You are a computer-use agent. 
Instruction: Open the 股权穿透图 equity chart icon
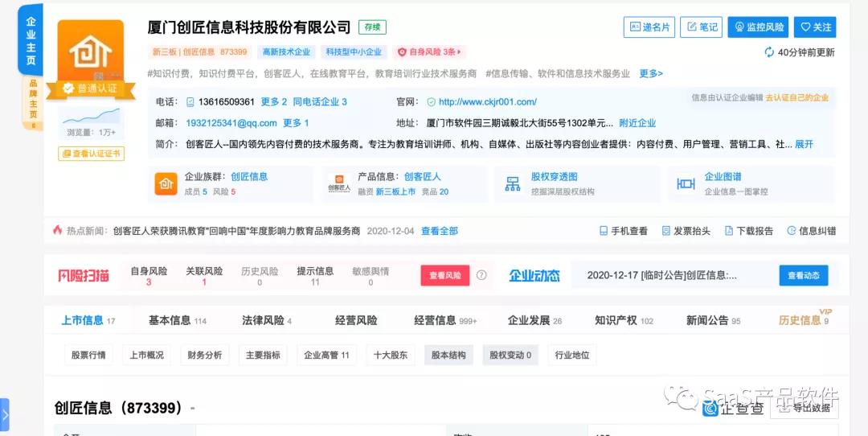[512, 184]
